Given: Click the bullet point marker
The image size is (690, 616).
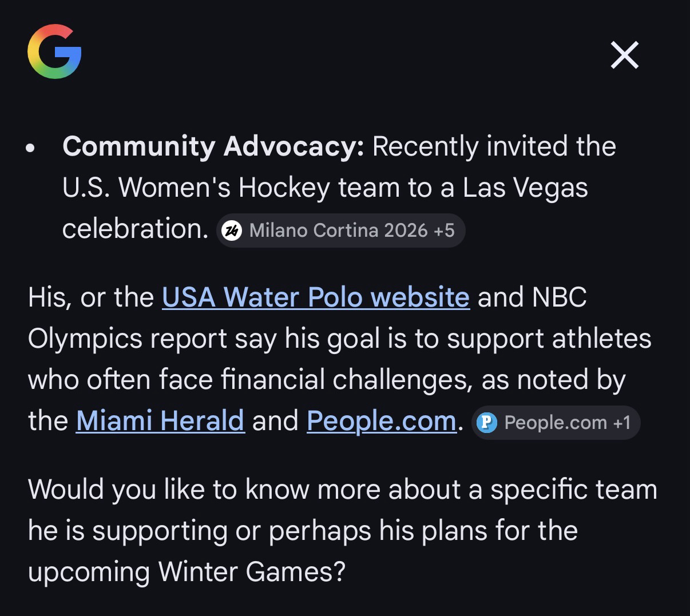Looking at the screenshot, I should pos(31,148).
